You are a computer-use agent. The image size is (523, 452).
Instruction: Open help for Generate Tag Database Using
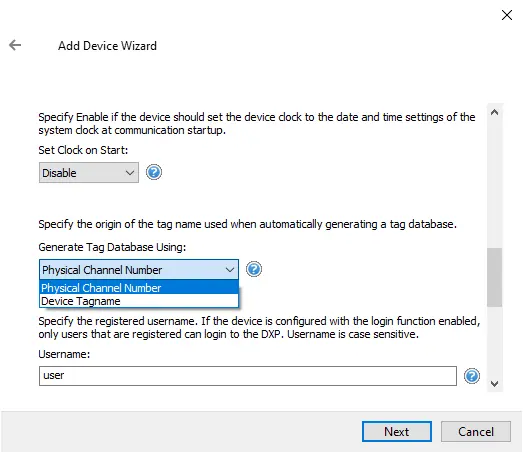pyautogui.click(x=254, y=269)
